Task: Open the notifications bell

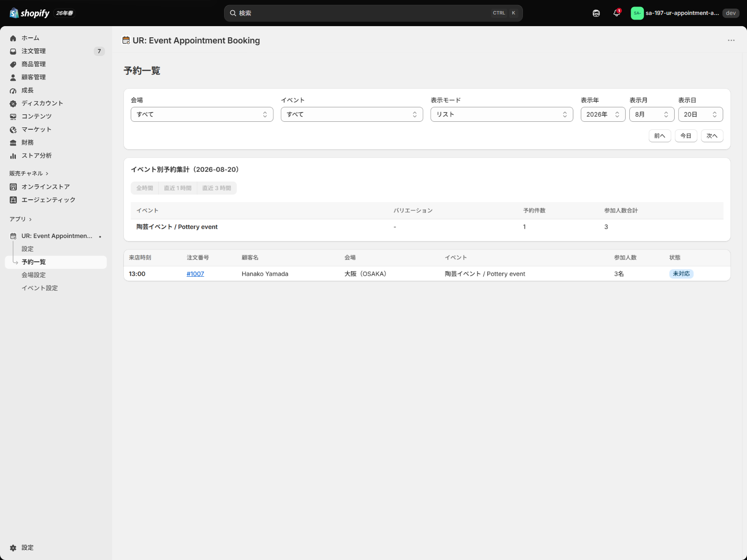Action: tap(617, 13)
